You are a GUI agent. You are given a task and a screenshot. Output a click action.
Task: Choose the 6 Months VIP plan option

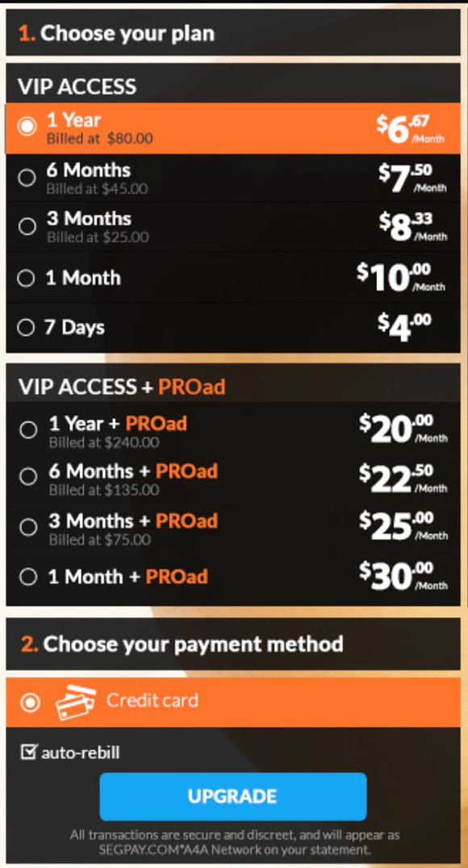pos(27,178)
